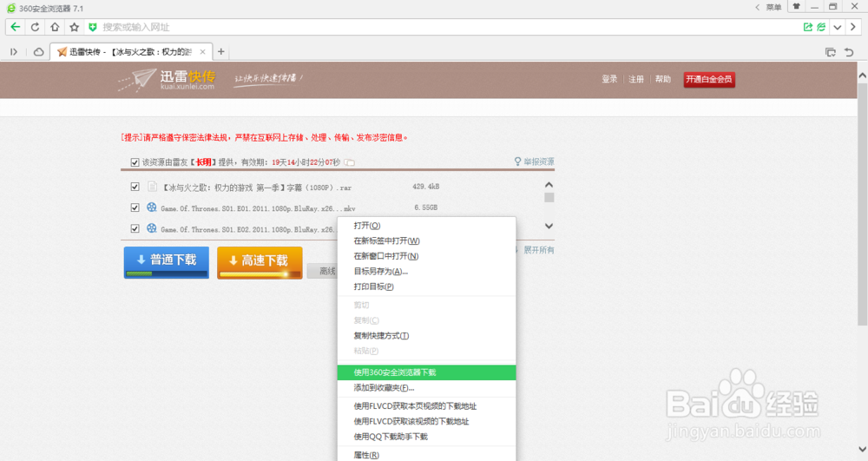Open the browser home page icon
The image size is (868, 461).
click(55, 27)
